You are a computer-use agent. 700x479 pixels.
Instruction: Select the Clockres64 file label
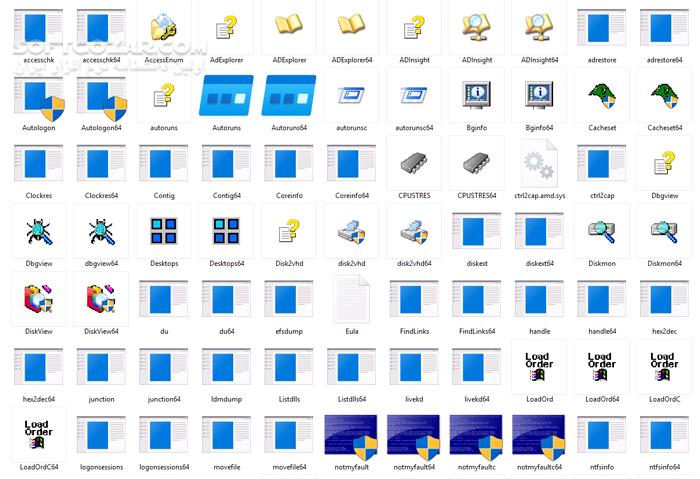101,196
